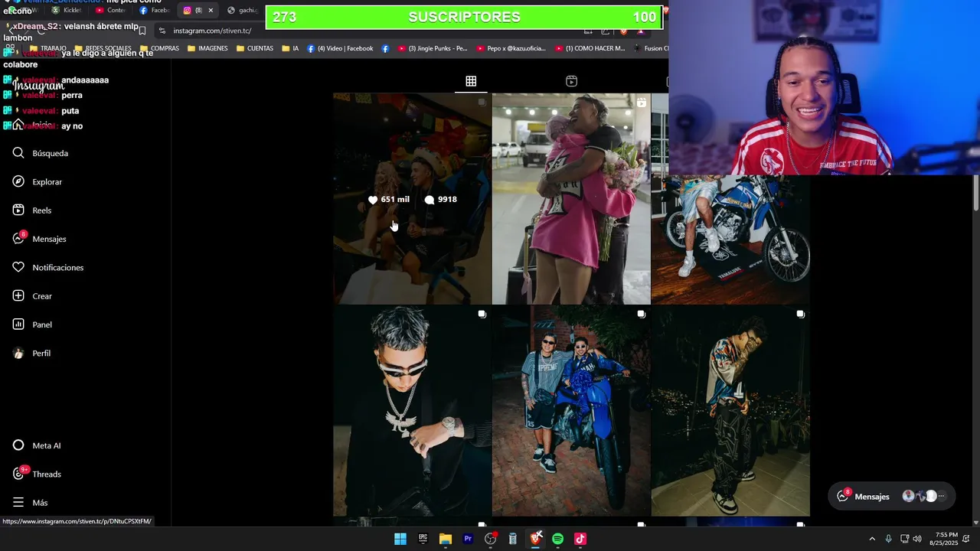Show hidden system tray icons

(872, 539)
